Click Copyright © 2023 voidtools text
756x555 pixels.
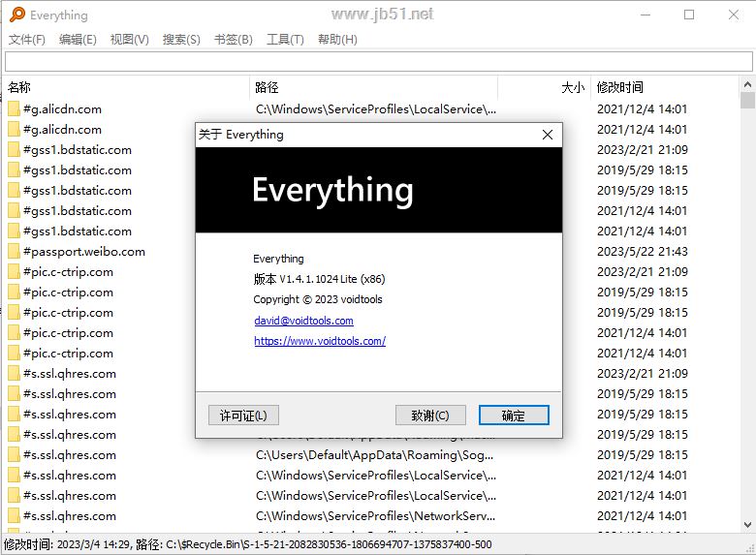318,299
